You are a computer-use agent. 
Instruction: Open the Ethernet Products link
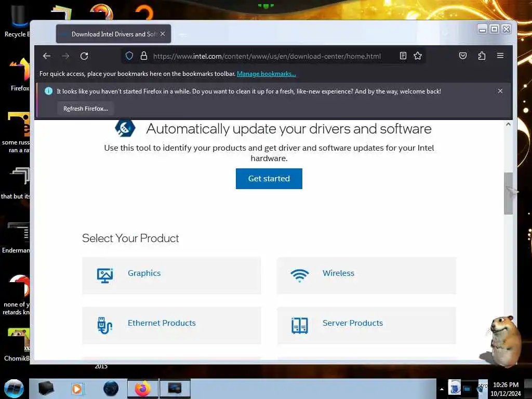click(162, 323)
